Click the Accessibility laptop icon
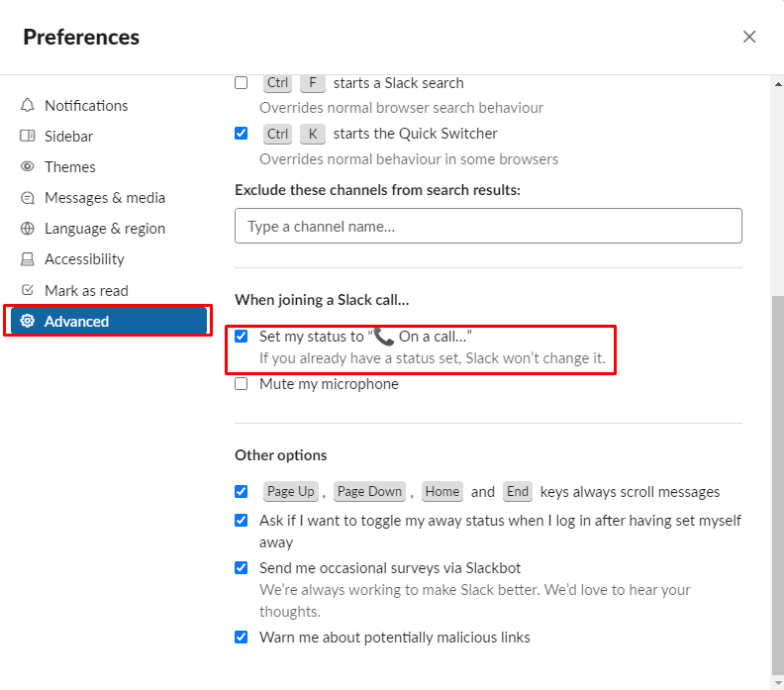This screenshot has width=784, height=690. point(27,259)
